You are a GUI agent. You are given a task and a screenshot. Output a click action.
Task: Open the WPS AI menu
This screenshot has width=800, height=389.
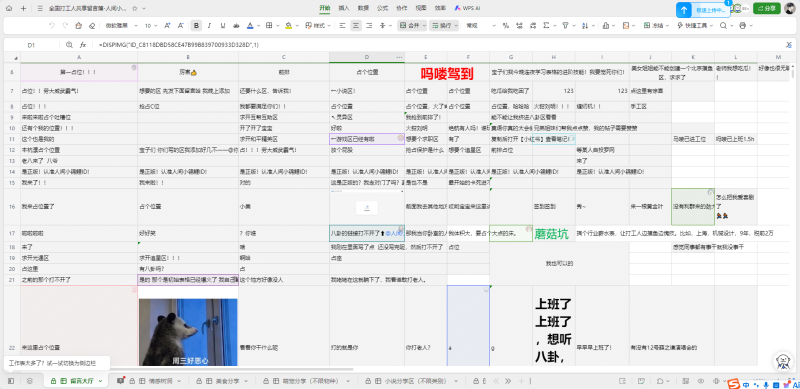[468, 8]
